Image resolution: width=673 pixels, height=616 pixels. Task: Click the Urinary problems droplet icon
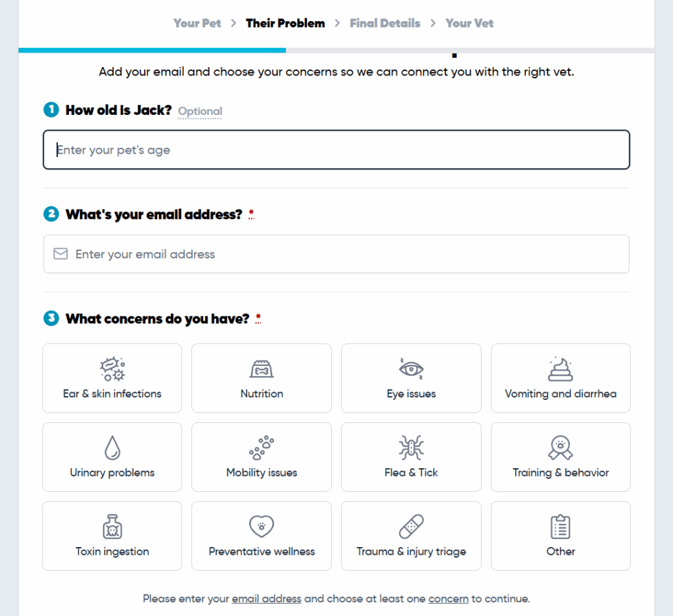coord(112,448)
